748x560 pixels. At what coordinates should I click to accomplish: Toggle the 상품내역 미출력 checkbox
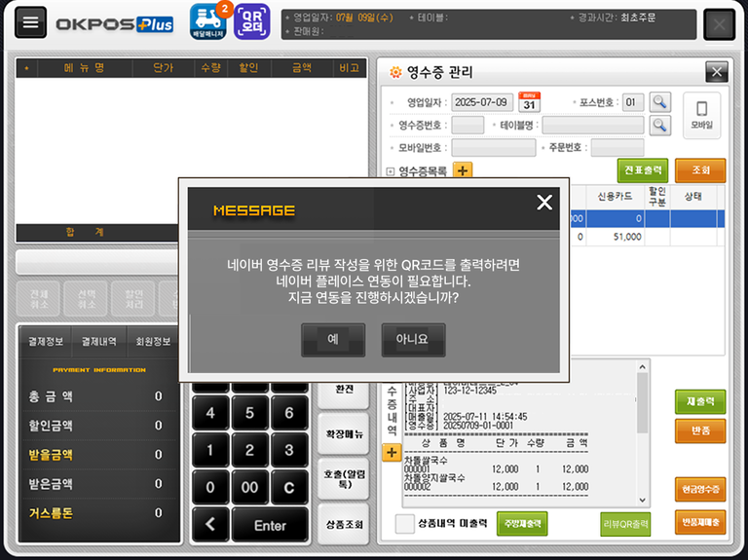405,524
